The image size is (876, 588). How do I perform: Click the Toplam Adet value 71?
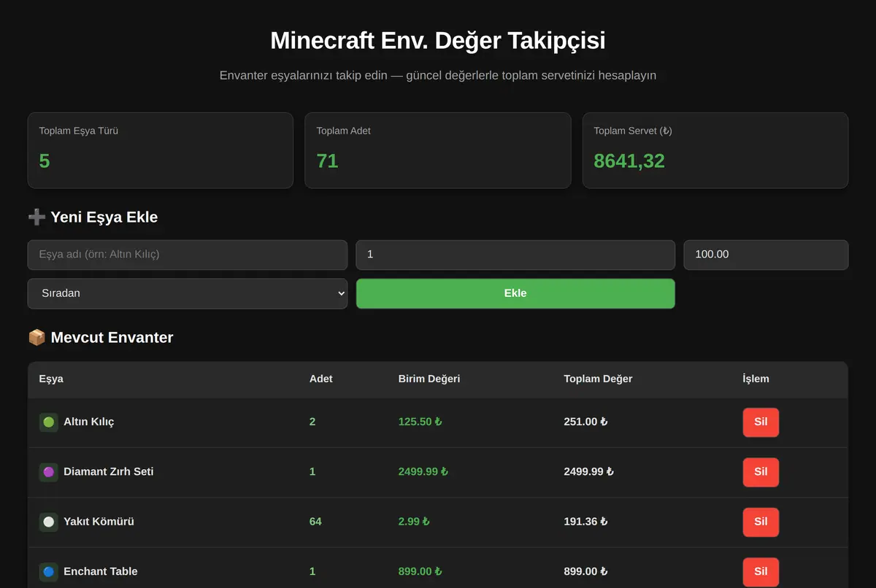coord(327,161)
